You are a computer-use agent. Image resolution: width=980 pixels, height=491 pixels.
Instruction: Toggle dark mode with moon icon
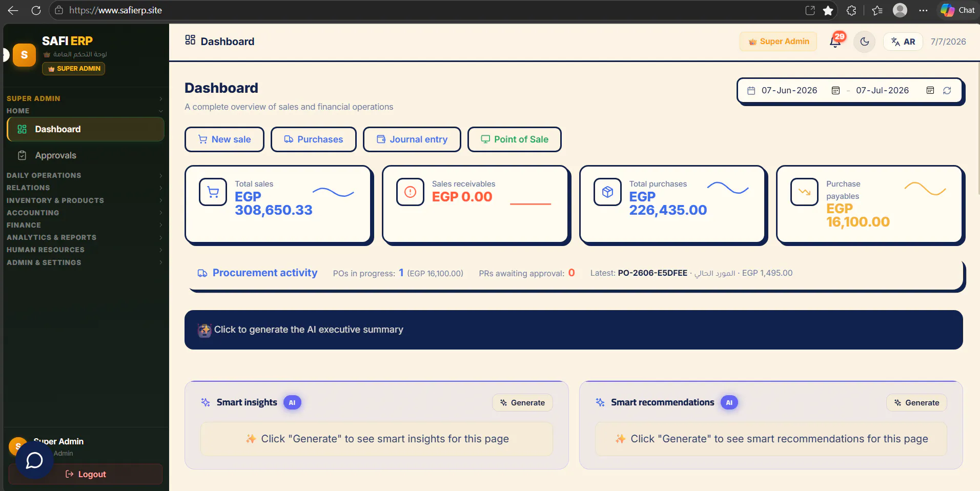pyautogui.click(x=865, y=42)
